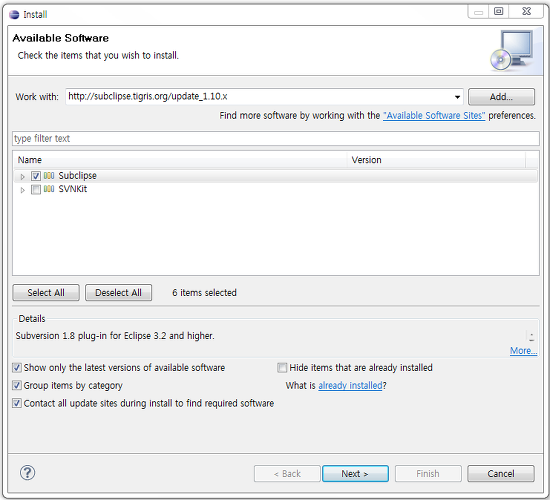This screenshot has width=550, height=500.
Task: Click the Name column header
Action: tap(181, 160)
